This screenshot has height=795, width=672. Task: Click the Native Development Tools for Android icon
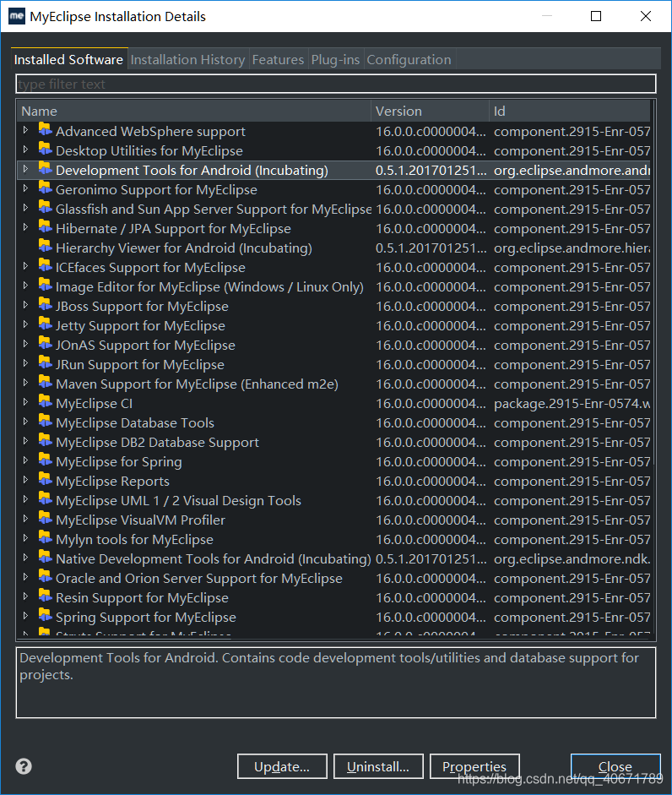tap(45, 558)
